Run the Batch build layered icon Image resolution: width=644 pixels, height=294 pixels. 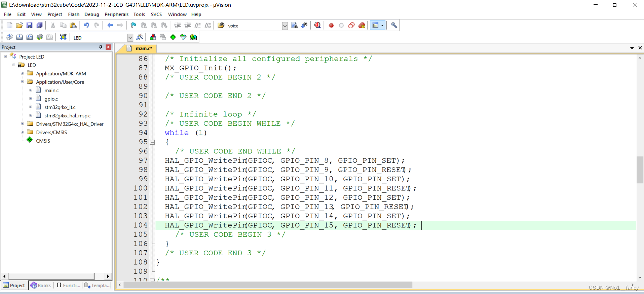point(40,37)
